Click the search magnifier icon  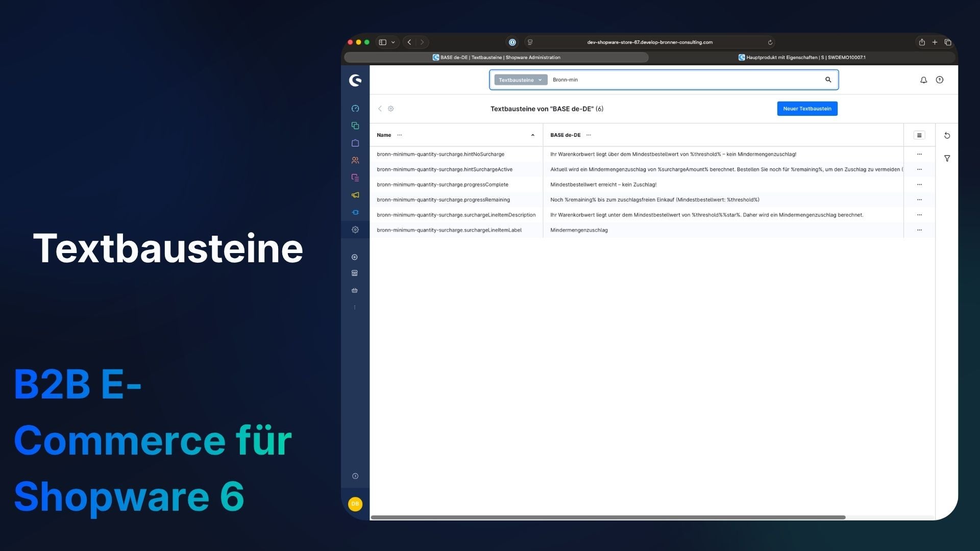[x=828, y=80]
